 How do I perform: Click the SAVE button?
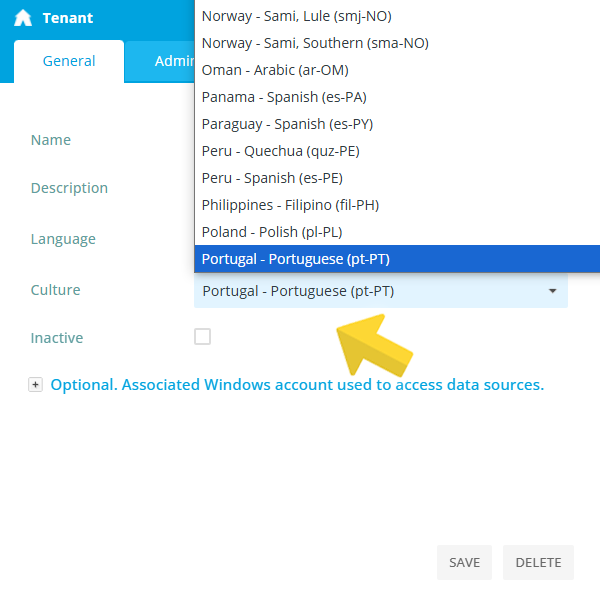(464, 562)
